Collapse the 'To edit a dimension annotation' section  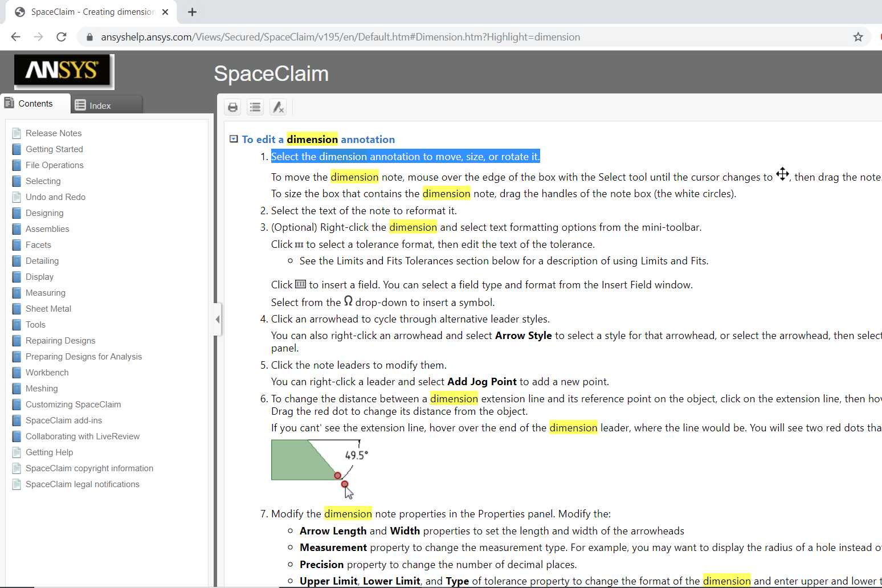pyautogui.click(x=234, y=139)
